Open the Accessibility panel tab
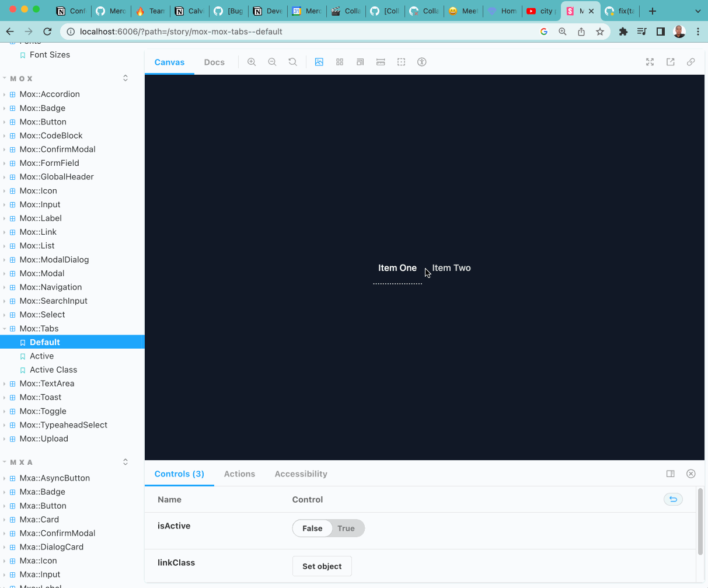708x588 pixels. [301, 474]
